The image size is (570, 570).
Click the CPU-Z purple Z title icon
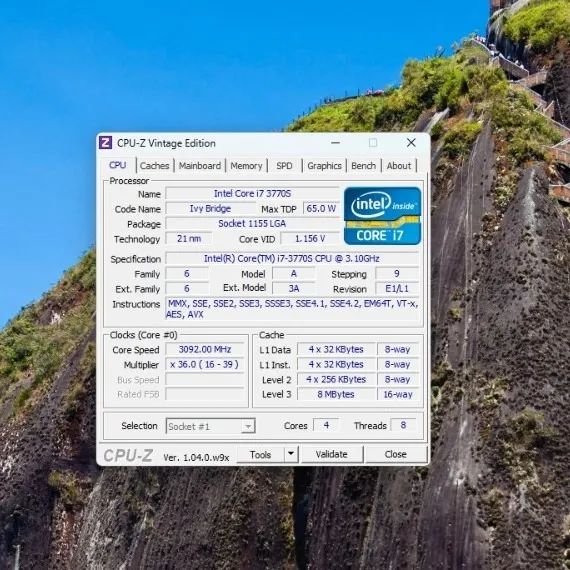pyautogui.click(x=105, y=143)
